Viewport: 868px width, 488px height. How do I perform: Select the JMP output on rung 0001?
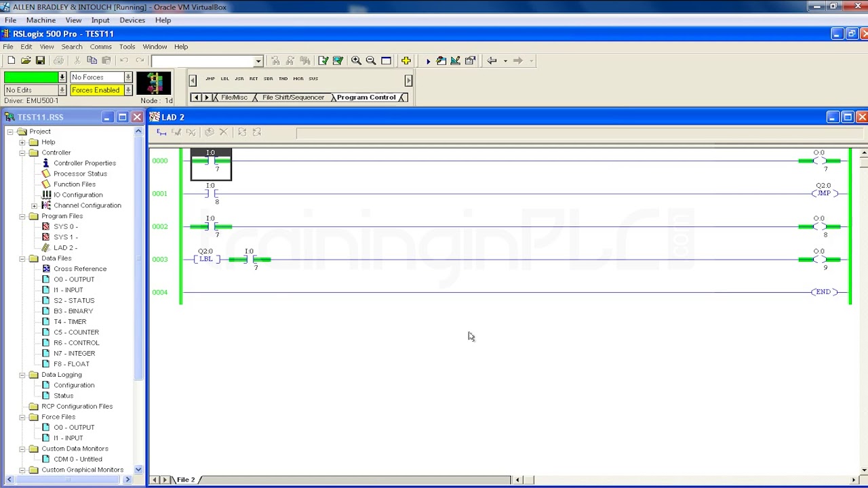824,193
